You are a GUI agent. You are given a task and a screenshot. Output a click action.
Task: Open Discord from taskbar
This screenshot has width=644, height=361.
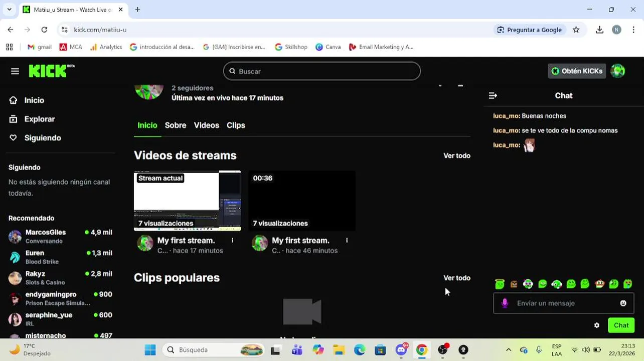401,350
